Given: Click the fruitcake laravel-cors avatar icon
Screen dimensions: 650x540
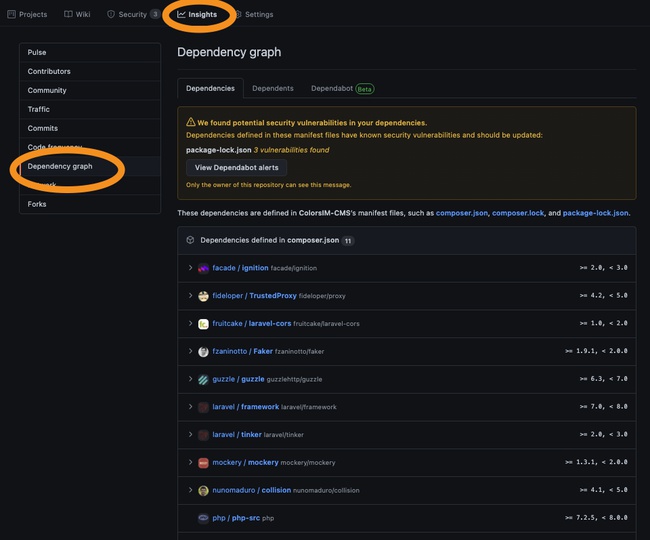Looking at the screenshot, I should click(x=203, y=324).
